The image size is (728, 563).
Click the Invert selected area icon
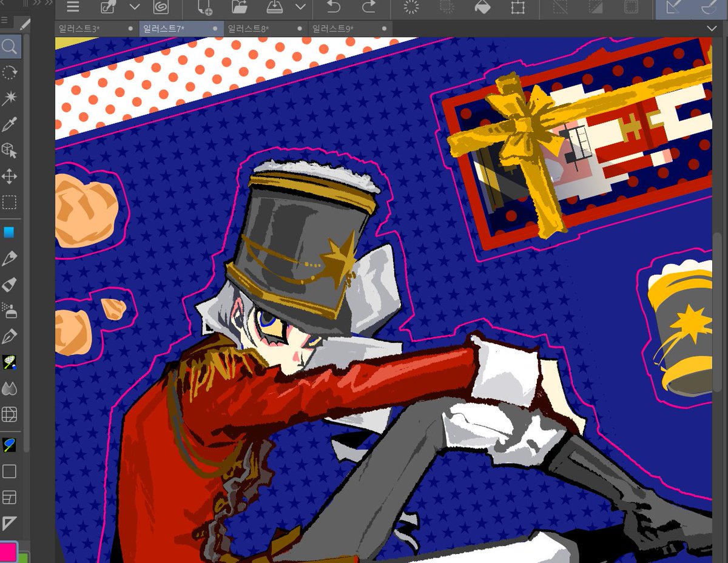pos(596,7)
